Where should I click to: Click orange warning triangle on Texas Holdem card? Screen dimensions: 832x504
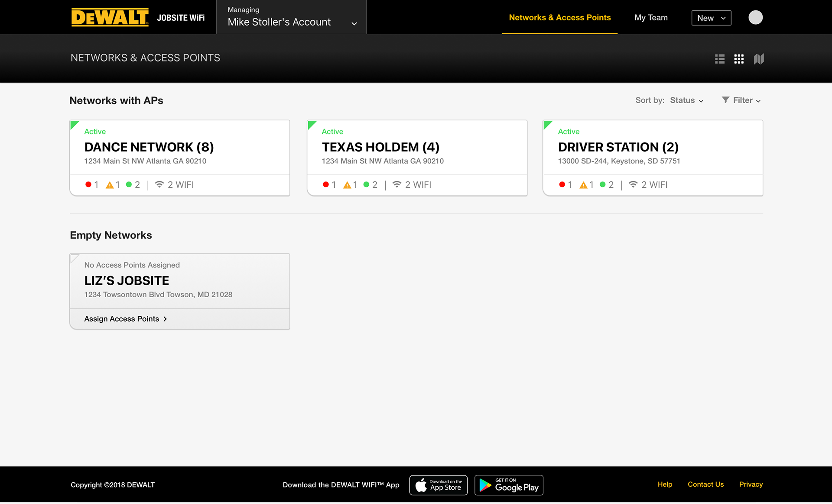(x=347, y=185)
